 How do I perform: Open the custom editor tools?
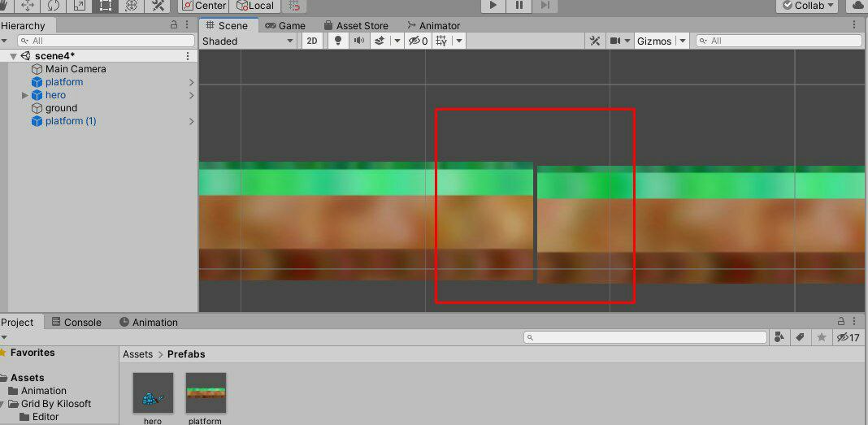click(157, 6)
